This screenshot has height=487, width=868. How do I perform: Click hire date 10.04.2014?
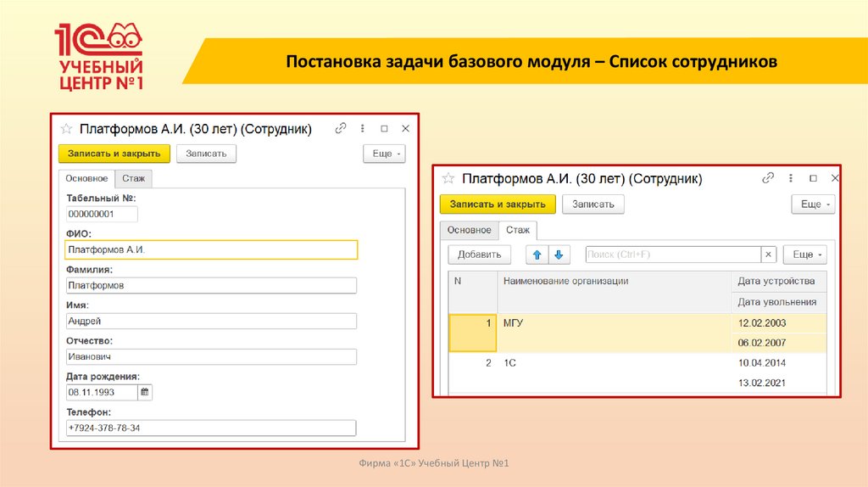tap(779, 363)
